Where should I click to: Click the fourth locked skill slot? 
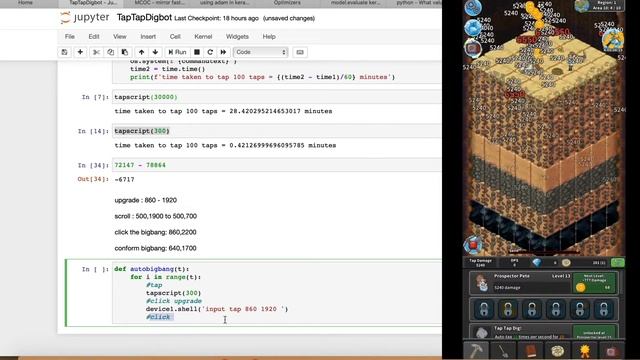[x=556, y=309]
